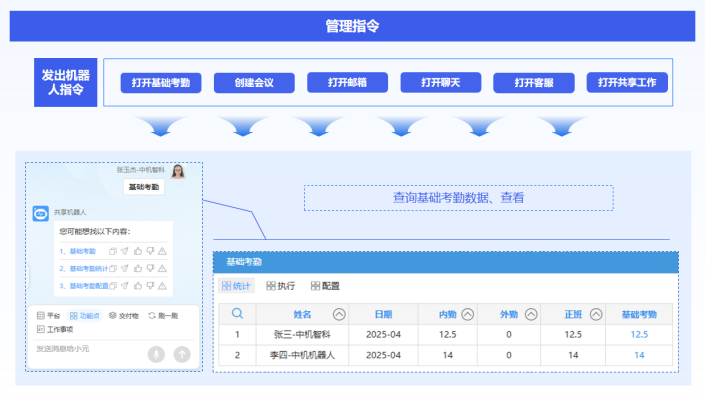Switch to the 执行 tab
Image resolution: width=705 pixels, height=395 pixels.
click(281, 286)
